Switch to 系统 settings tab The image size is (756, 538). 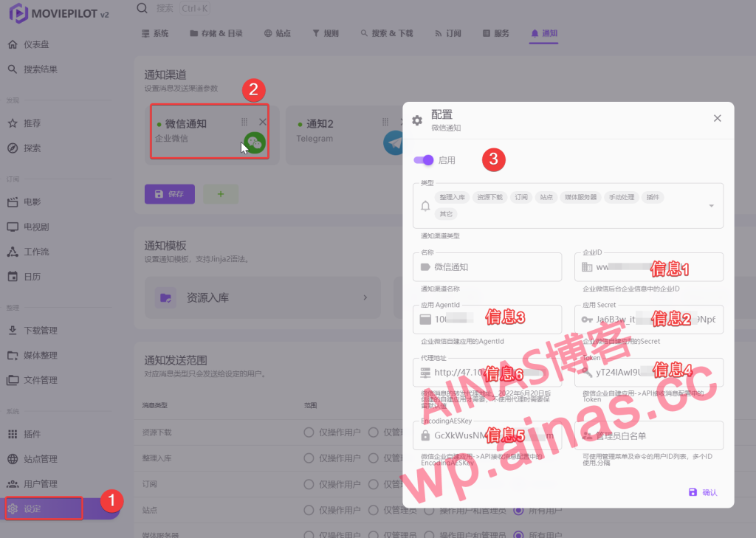pos(155,33)
